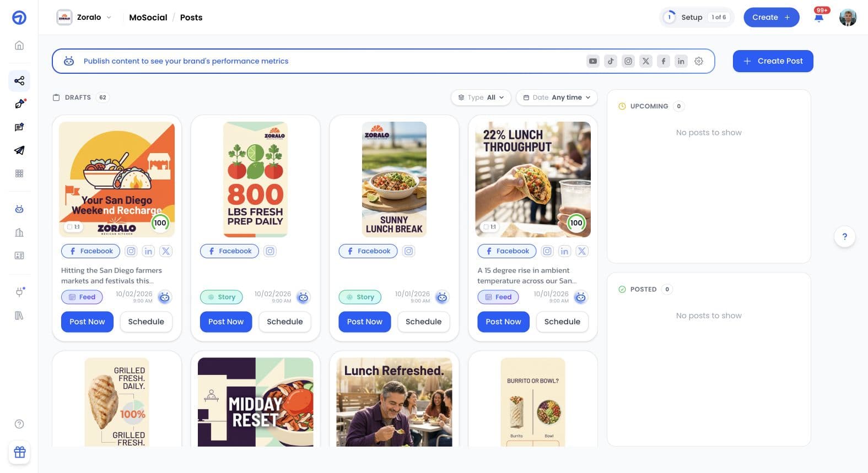Post Now the Sunny Lunch Break draft
The height and width of the screenshot is (473, 868).
tap(365, 322)
